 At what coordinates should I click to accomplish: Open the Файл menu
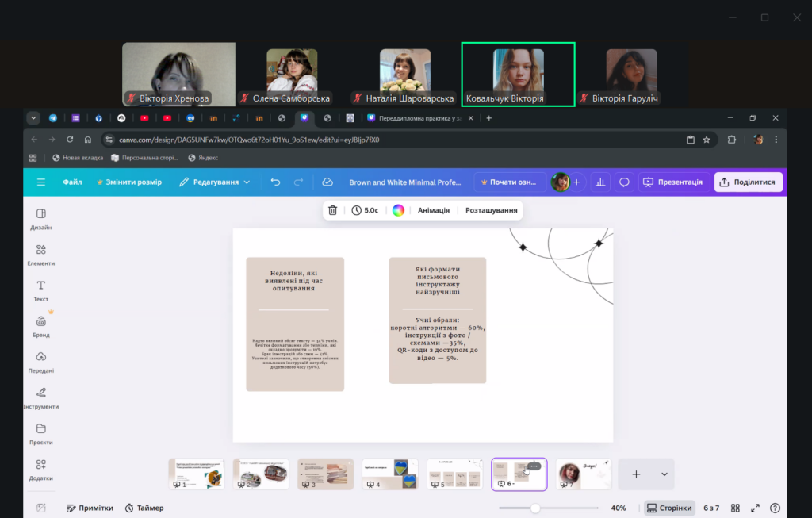[x=72, y=182]
